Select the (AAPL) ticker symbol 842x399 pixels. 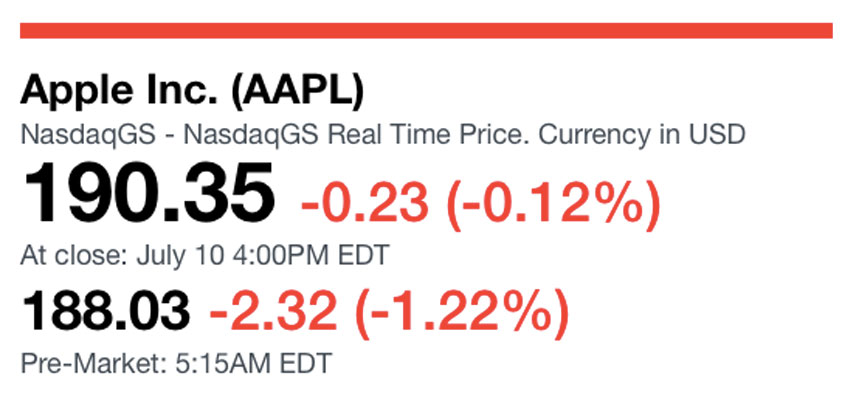[x=297, y=92]
